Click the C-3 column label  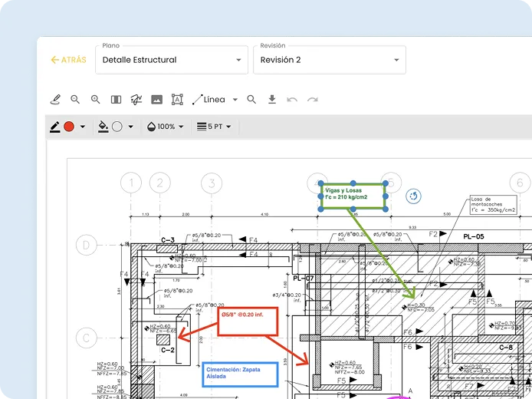pyautogui.click(x=168, y=240)
